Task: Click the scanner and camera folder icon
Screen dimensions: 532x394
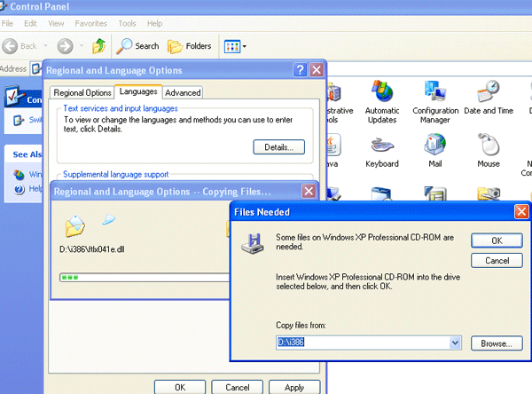Action: [489, 193]
